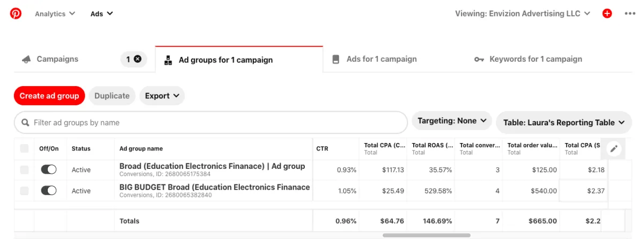Click the Create ad group button

[x=49, y=96]
